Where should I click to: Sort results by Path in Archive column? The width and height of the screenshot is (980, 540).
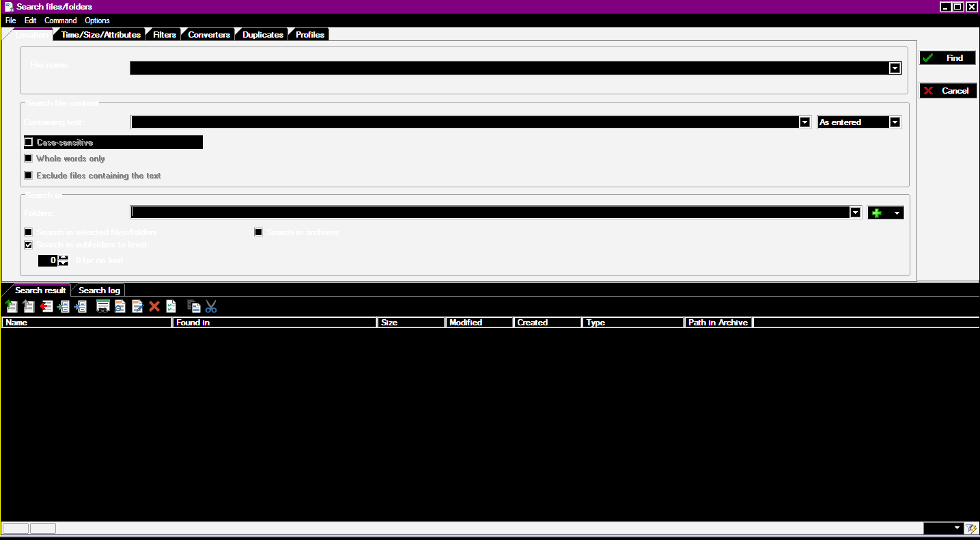pyautogui.click(x=718, y=323)
